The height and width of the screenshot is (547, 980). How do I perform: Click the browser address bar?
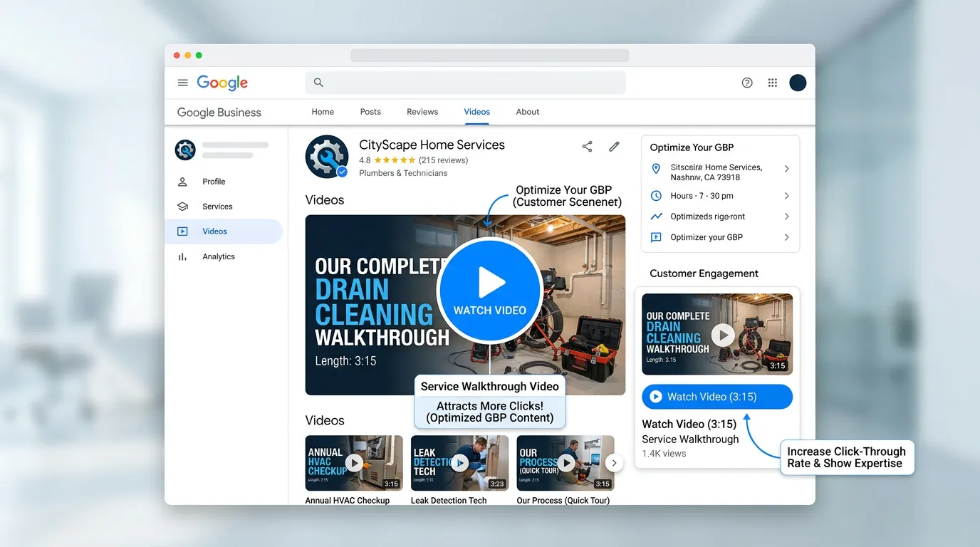[x=490, y=56]
